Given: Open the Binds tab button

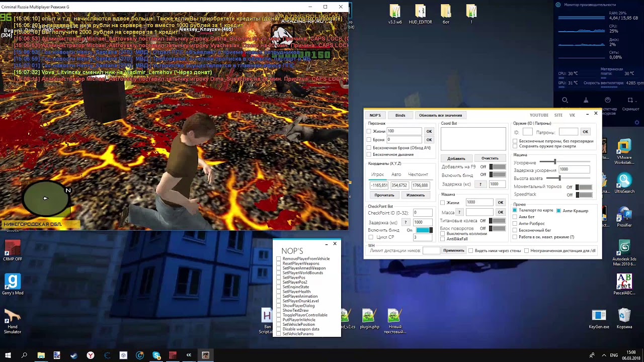Looking at the screenshot, I should pyautogui.click(x=400, y=115).
